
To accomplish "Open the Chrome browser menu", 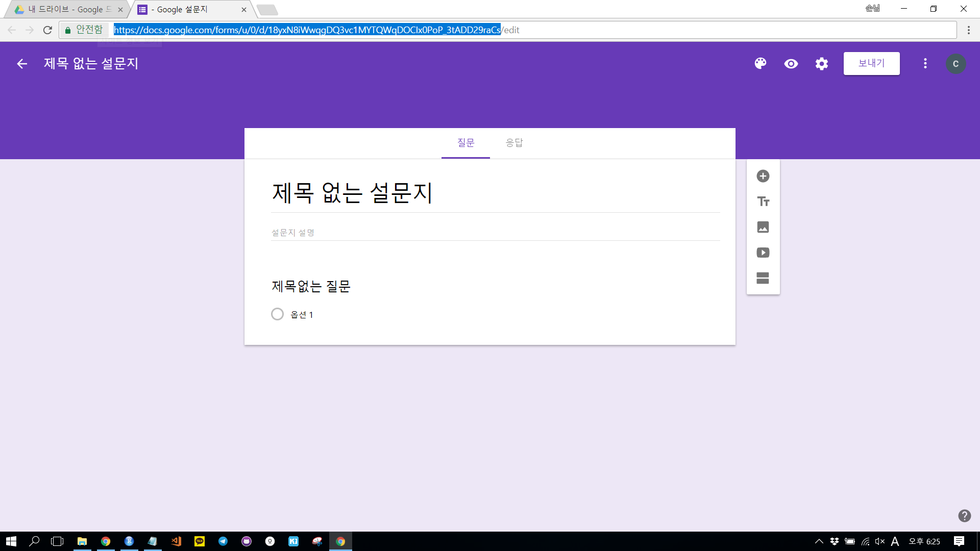I will click(x=968, y=30).
